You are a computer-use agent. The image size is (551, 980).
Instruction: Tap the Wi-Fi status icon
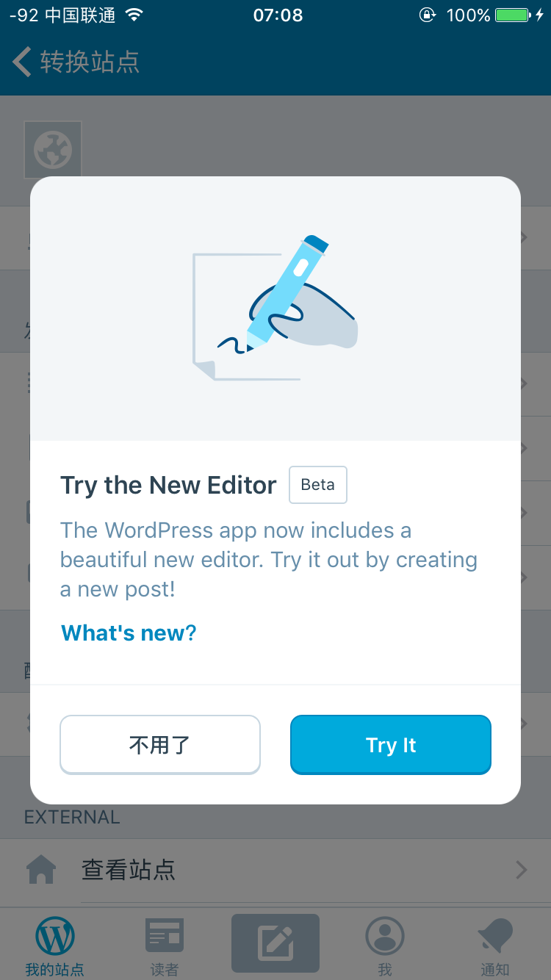pyautogui.click(x=134, y=15)
